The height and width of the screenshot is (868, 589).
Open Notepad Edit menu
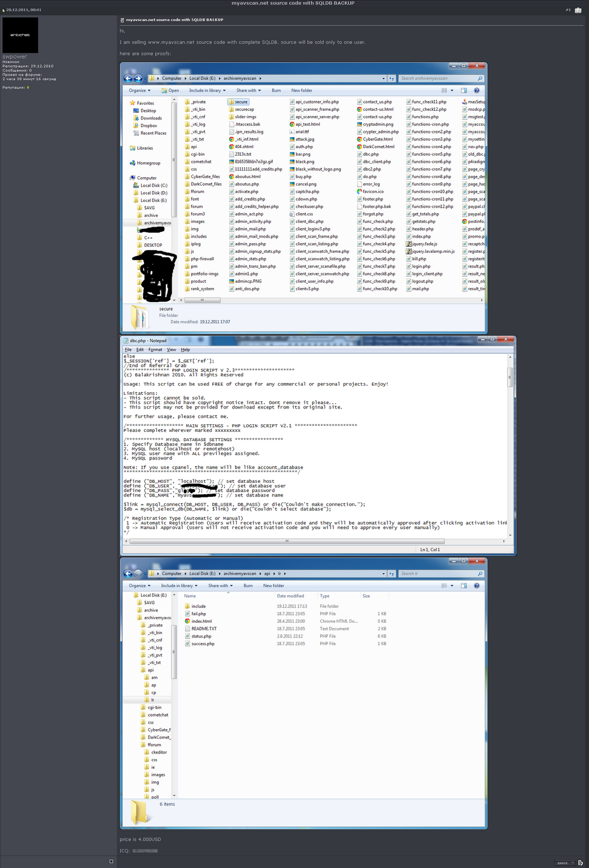[x=140, y=350]
